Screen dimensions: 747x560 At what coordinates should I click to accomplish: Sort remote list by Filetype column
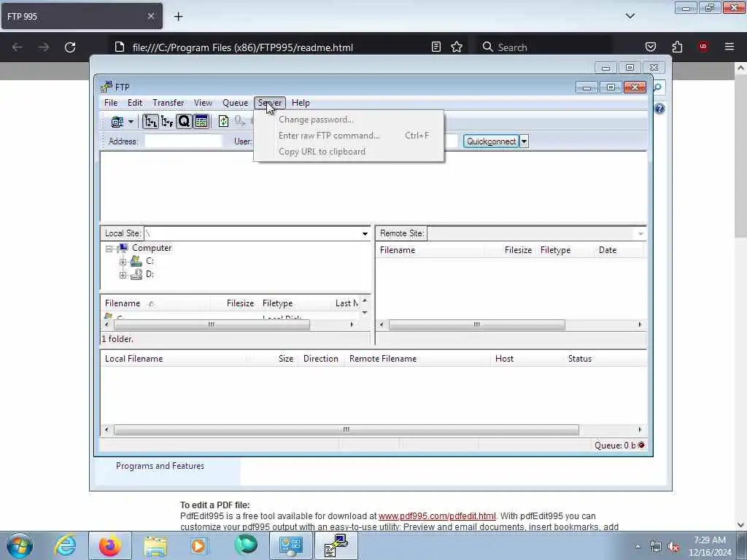click(565, 250)
